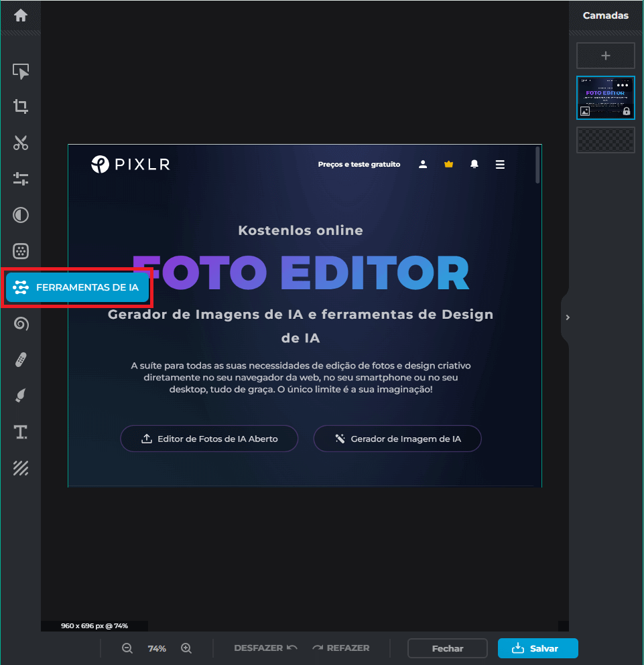
Task: Click Preços e teste gratuito link
Action: (x=359, y=164)
